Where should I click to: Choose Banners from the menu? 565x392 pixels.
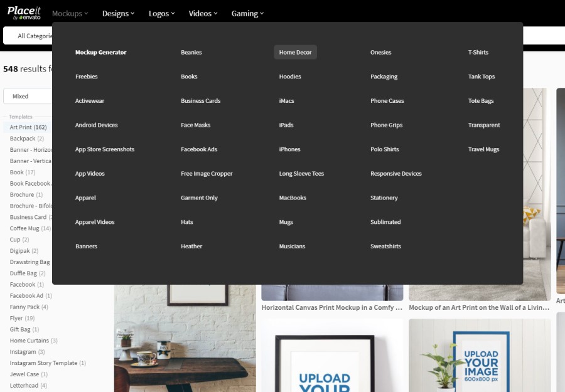[x=87, y=246]
